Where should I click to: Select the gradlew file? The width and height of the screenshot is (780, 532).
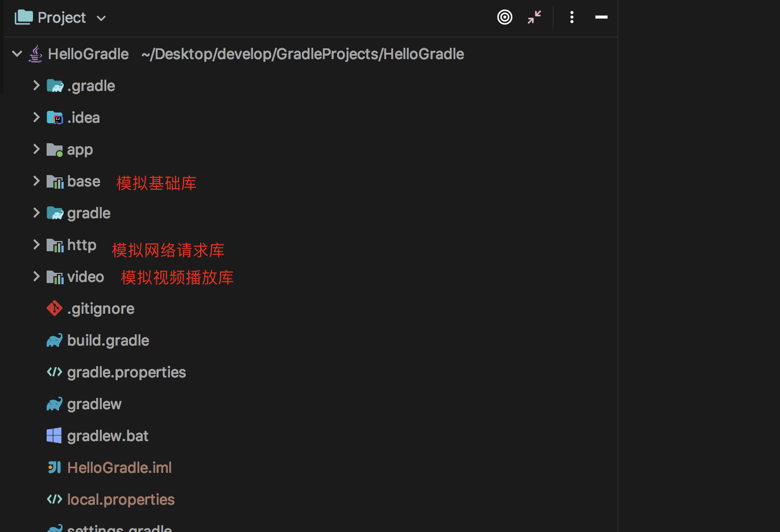[94, 404]
